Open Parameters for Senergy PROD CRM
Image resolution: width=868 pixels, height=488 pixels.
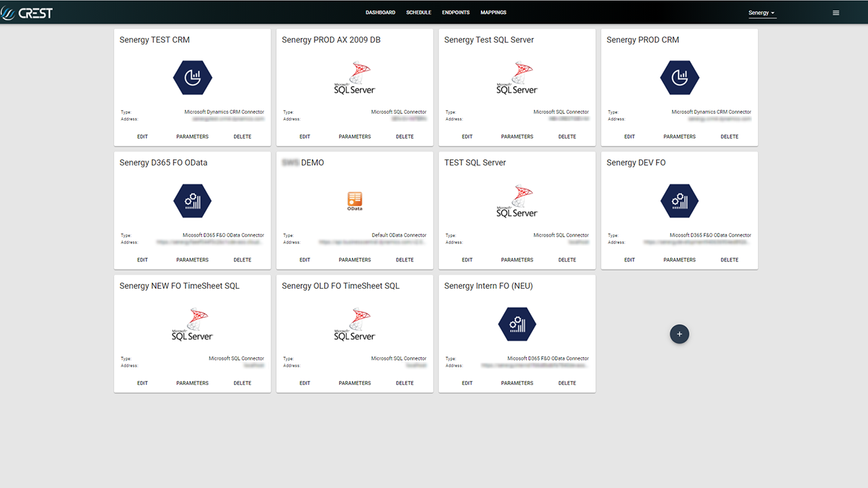pyautogui.click(x=679, y=136)
